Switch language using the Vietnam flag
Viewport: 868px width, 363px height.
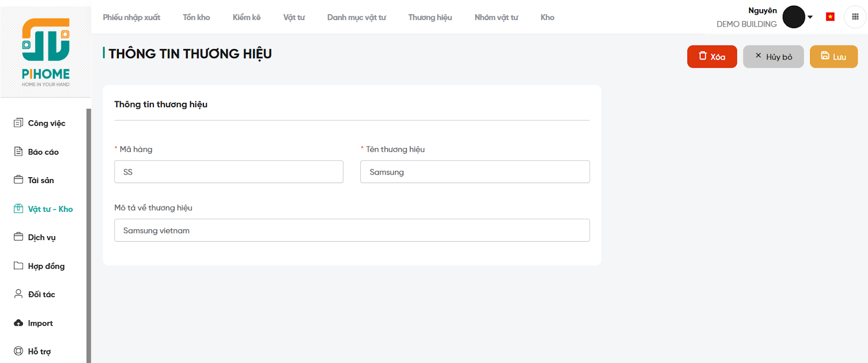(830, 17)
